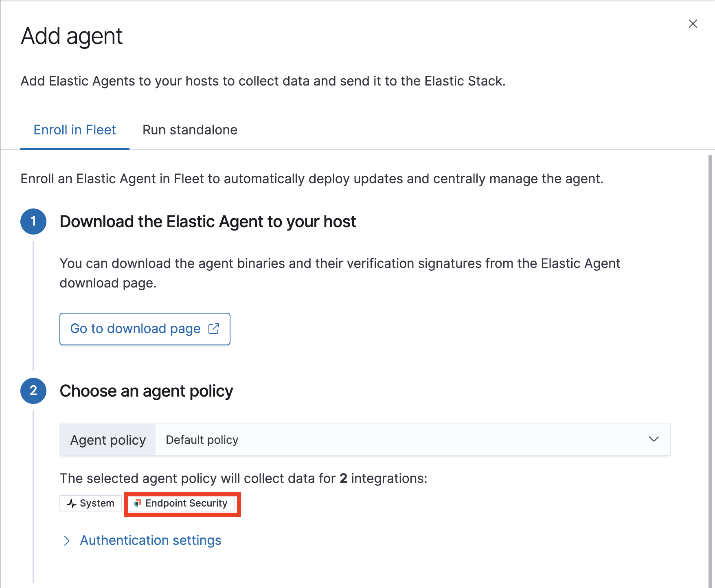Open the Agent policy dropdown
This screenshot has height=588, width=715.
click(x=407, y=440)
